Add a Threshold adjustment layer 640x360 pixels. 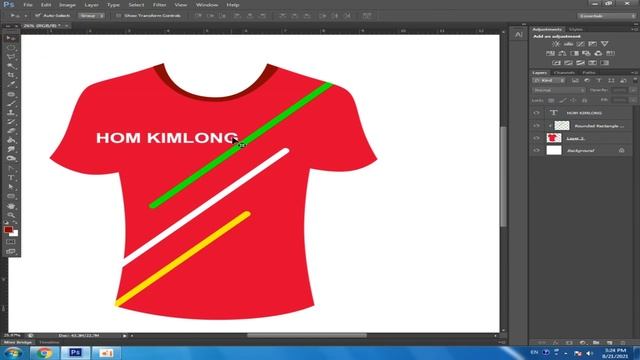580,63
